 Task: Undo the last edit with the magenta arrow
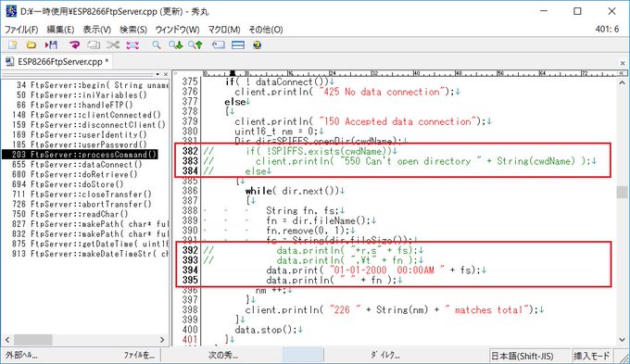[x=74, y=45]
